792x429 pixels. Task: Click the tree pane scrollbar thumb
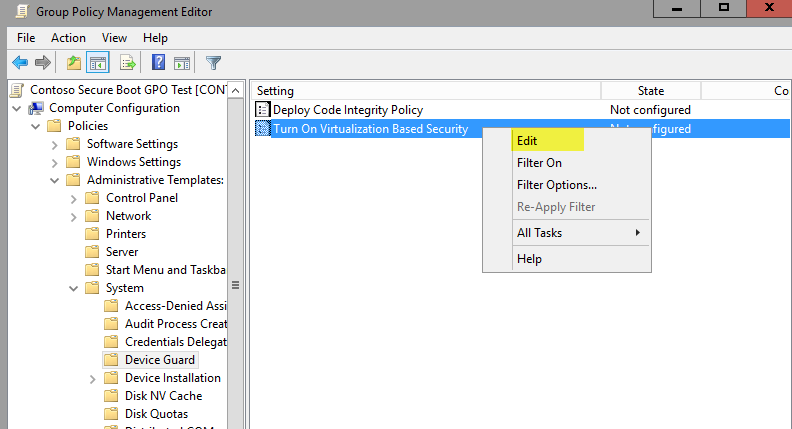pyautogui.click(x=235, y=285)
